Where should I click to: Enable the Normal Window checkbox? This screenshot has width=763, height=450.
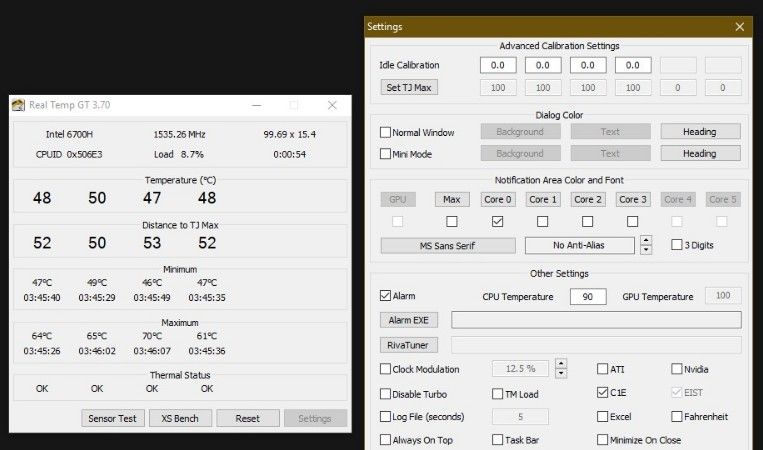click(x=386, y=132)
